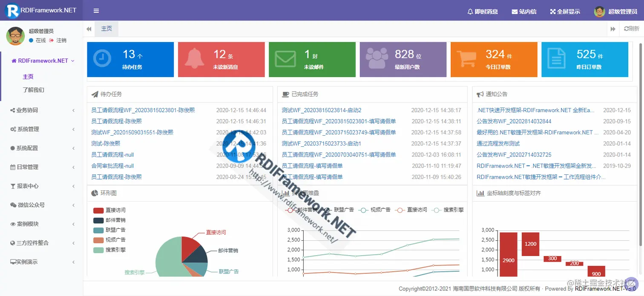
Task: Expand 三方控件整合 sidebar menu
Action: [42, 243]
